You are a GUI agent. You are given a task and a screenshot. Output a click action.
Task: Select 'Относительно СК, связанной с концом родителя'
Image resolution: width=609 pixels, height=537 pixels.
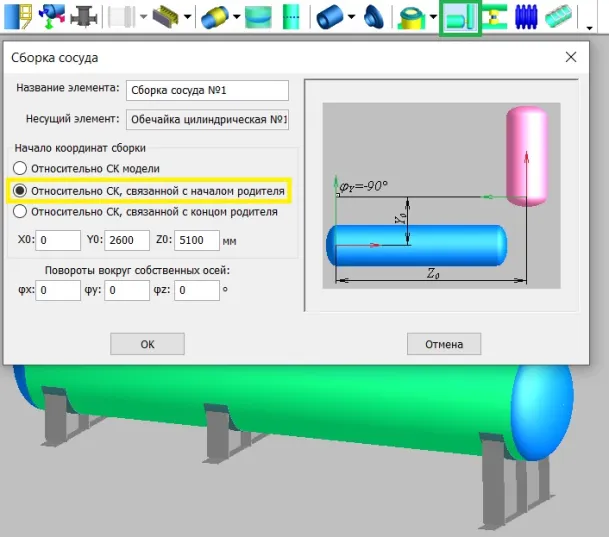(18, 211)
